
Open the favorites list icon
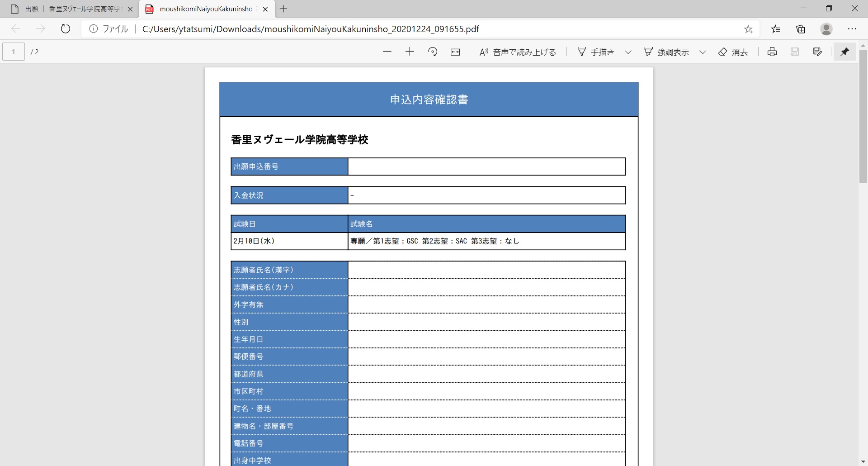click(776, 29)
